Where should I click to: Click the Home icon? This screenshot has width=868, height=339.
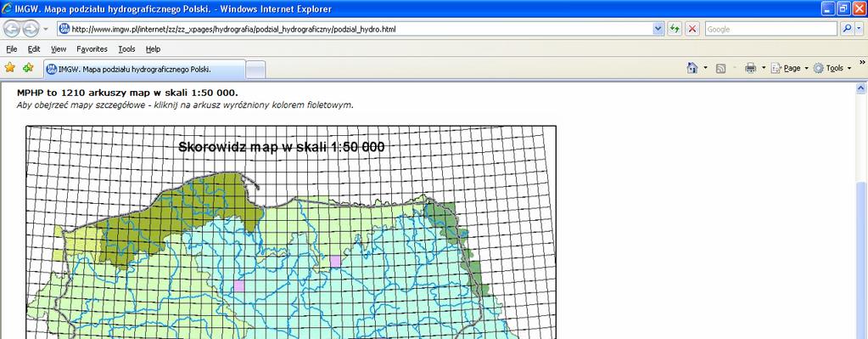point(692,68)
